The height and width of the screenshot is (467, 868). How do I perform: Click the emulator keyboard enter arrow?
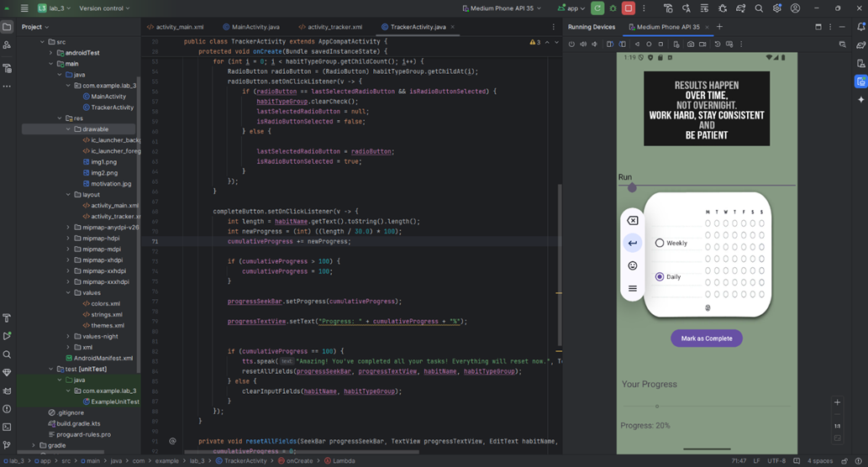pos(632,243)
